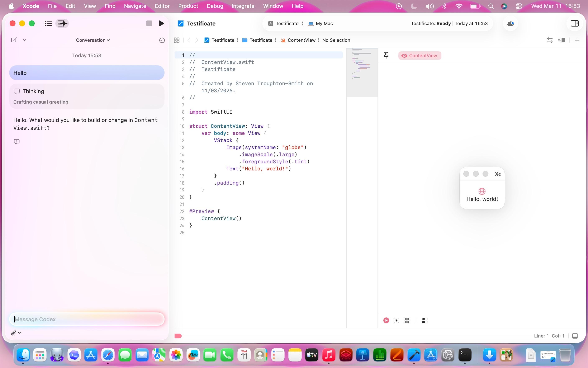The height and width of the screenshot is (368, 588).
Task: Click the Testificate project title
Action: pos(201,23)
